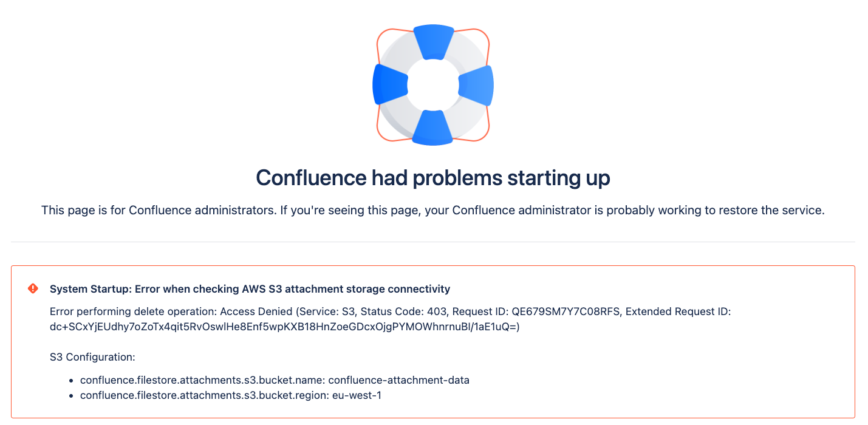Click the "Confluence had problems starting up" heading
Viewport: 868px width, 425px height.
[x=433, y=178]
